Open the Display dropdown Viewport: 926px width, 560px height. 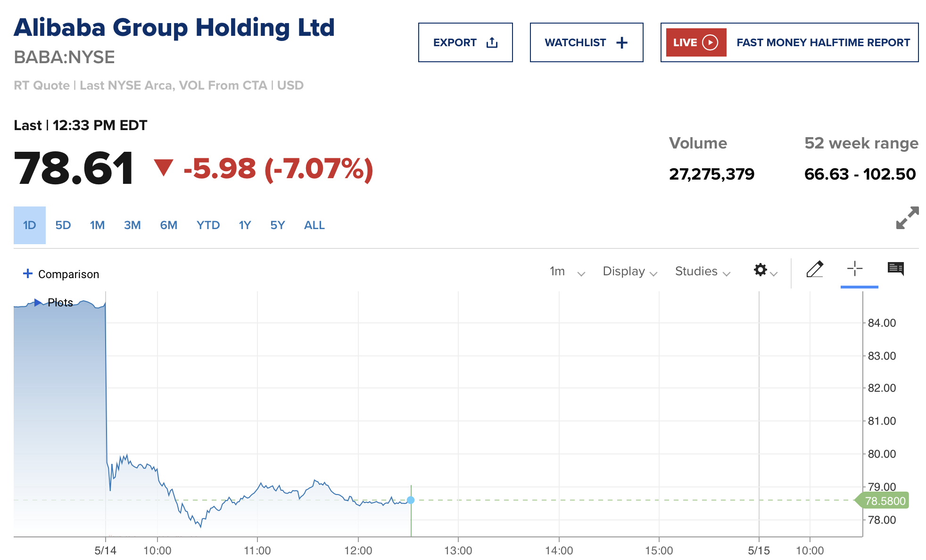[x=629, y=272]
